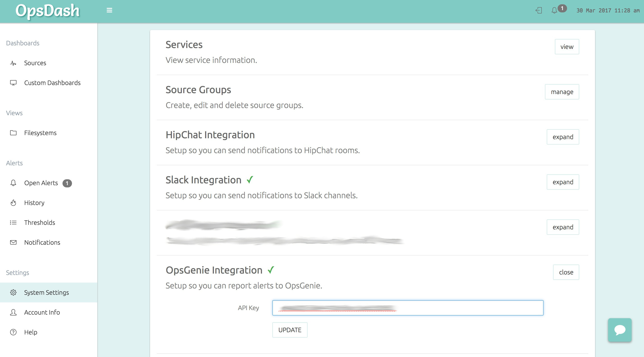The height and width of the screenshot is (357, 644).
Task: Click the logout icon in header
Action: click(538, 10)
